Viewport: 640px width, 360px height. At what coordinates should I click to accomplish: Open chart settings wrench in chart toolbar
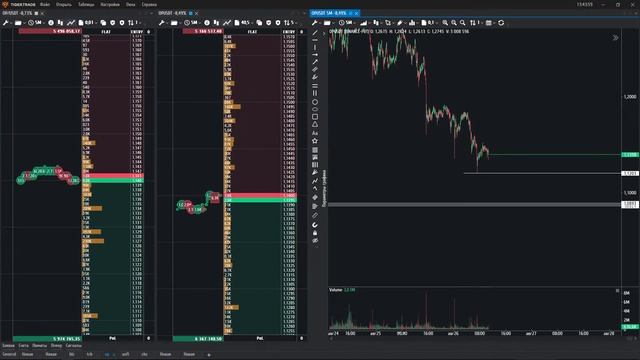pos(315,23)
